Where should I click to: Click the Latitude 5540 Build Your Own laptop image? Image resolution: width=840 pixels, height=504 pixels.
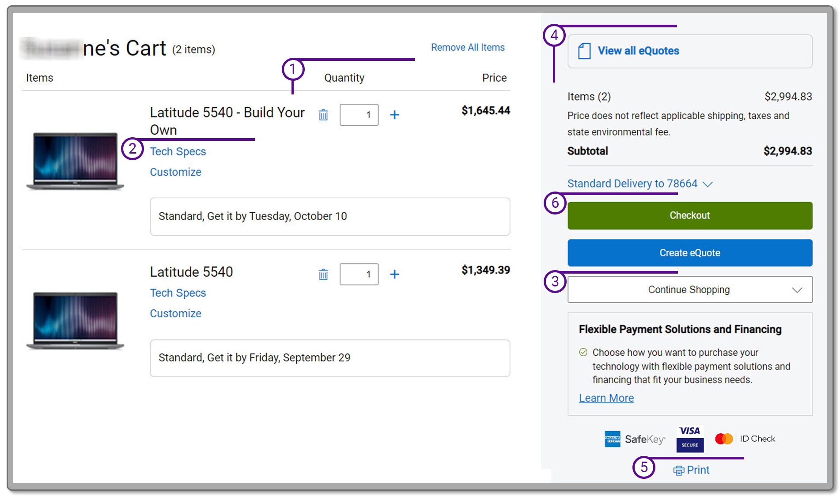pos(75,161)
